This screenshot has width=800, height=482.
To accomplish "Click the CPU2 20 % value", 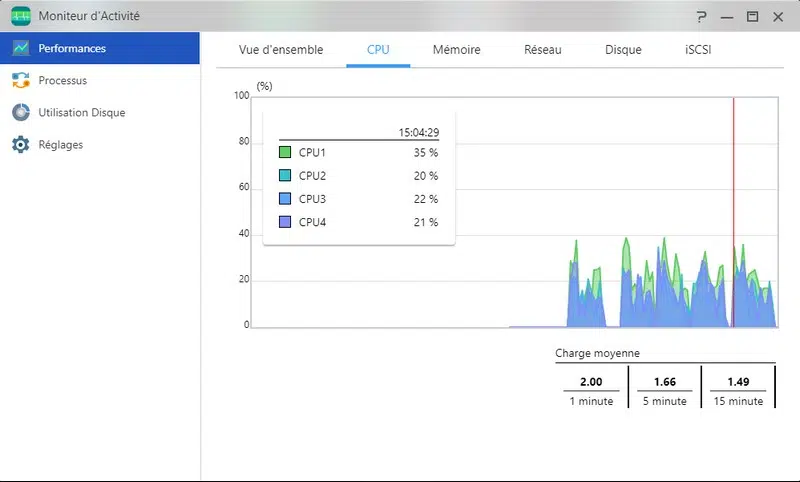I will pos(426,176).
